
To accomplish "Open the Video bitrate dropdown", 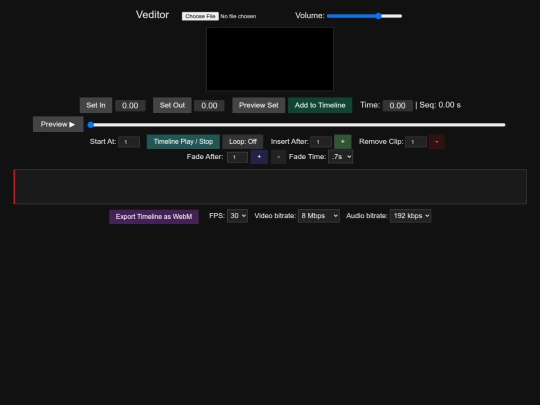I will (319, 216).
